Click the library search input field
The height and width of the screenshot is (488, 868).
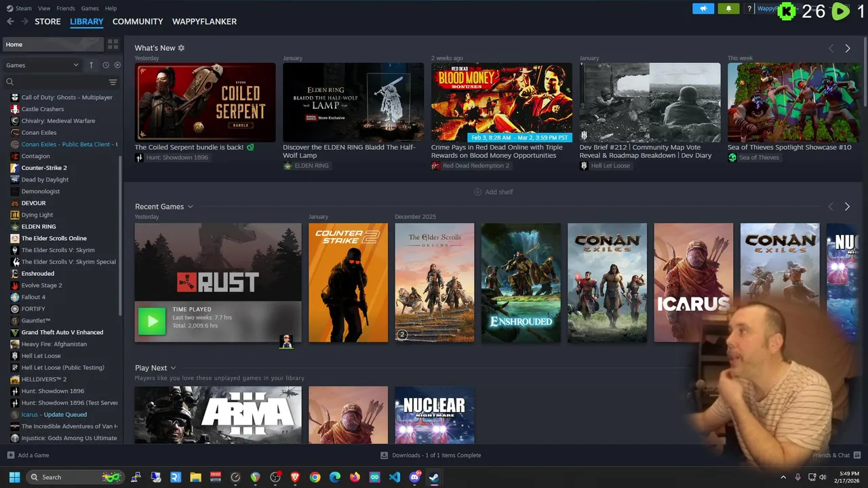(61, 82)
